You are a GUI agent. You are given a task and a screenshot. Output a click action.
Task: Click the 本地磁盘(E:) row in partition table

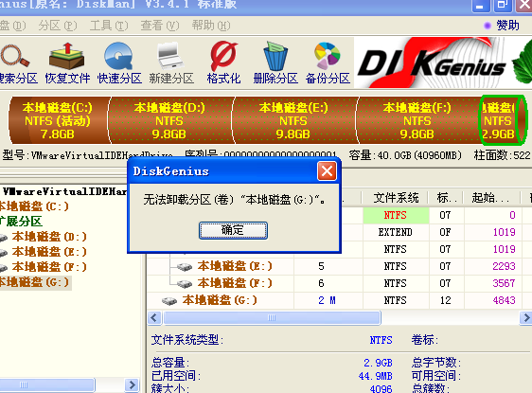coord(339,266)
